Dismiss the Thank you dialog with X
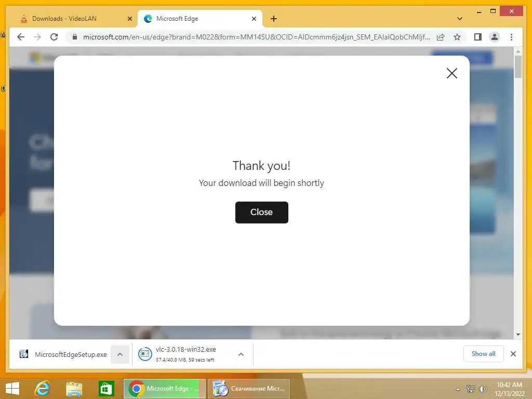The image size is (532, 399). click(x=451, y=73)
